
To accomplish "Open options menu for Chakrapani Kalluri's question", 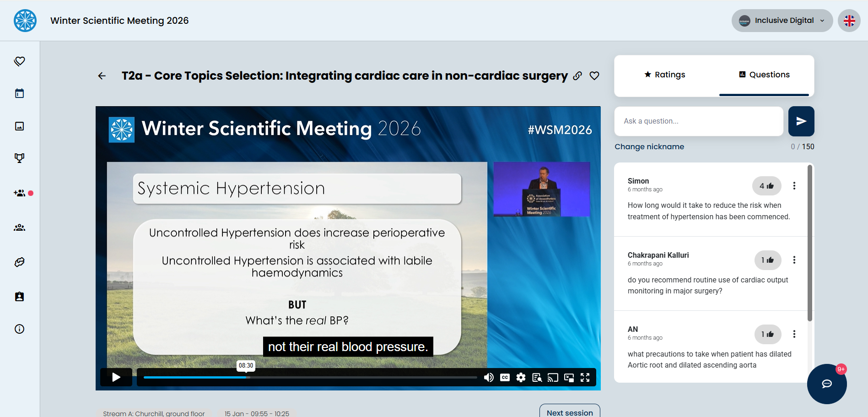I will click(x=794, y=260).
